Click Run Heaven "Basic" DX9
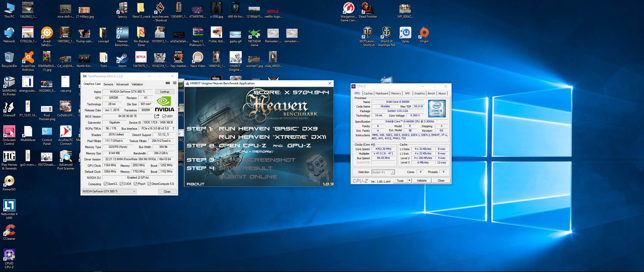 click(x=268, y=129)
